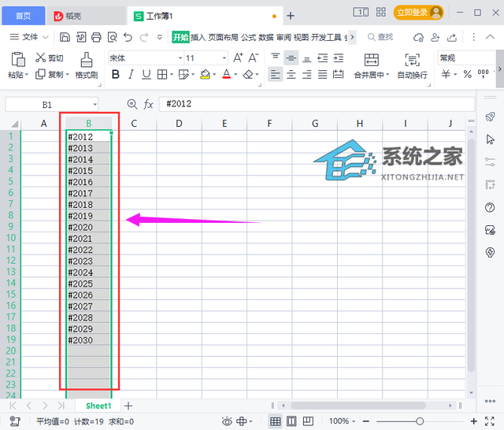Image resolution: width=504 pixels, height=430 pixels.
Task: Select cell containing #2020
Action: click(89, 227)
